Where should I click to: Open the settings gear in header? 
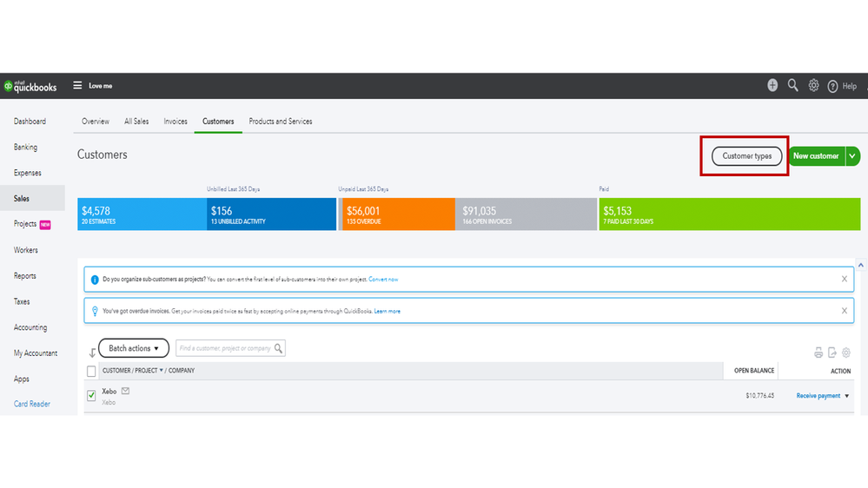[813, 85]
